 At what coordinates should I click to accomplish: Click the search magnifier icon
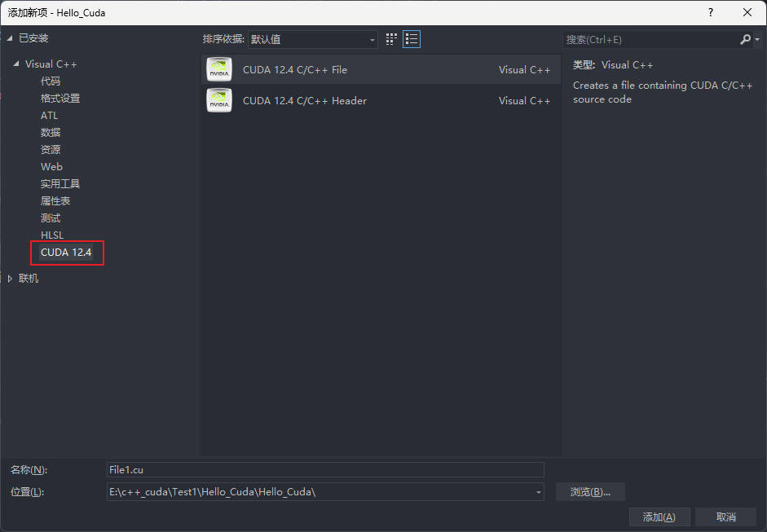(745, 39)
